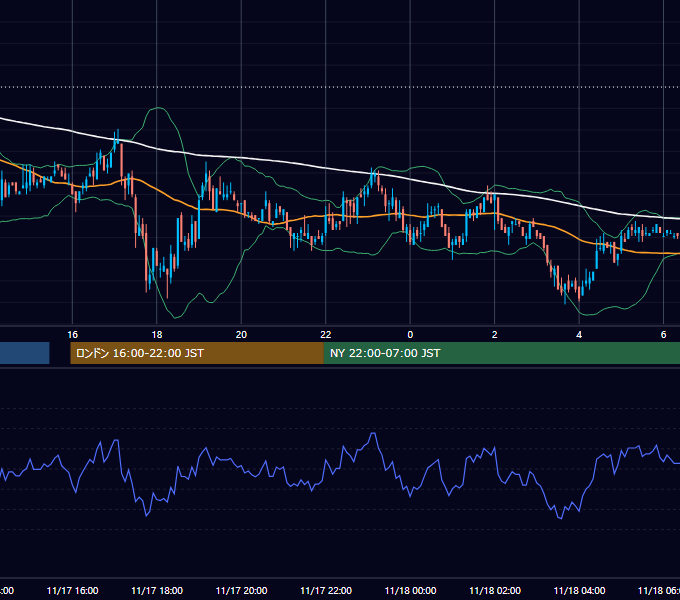Click the "6" hour label on the price chart axis
The image size is (680, 600).
[663, 334]
